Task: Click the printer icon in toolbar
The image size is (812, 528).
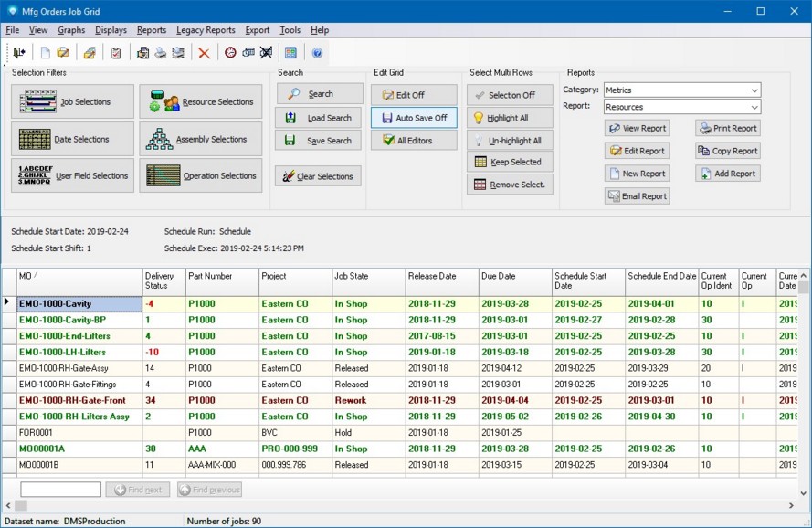Action: (161, 53)
